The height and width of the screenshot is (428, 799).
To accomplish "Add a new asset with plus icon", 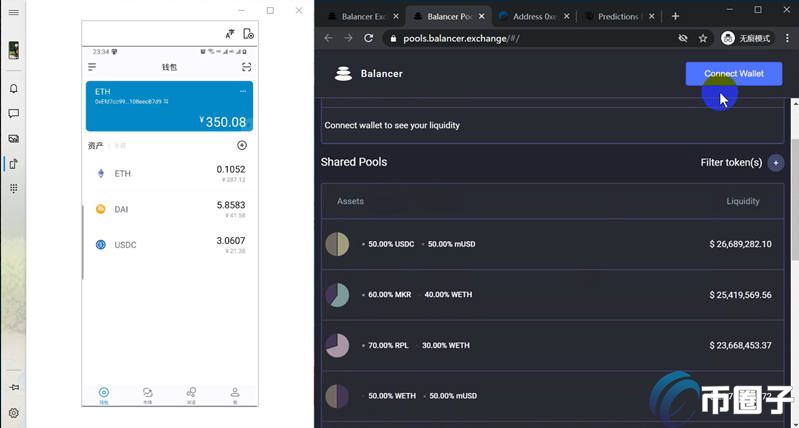I will coord(242,146).
